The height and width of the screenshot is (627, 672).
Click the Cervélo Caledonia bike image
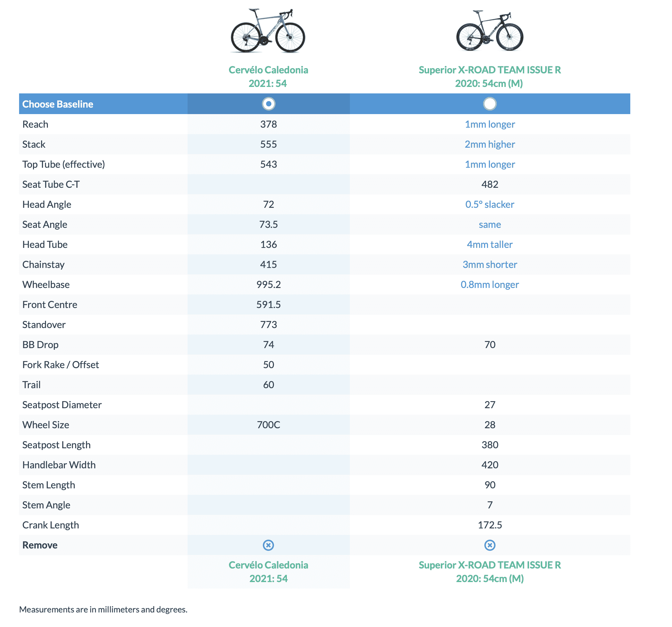click(268, 31)
